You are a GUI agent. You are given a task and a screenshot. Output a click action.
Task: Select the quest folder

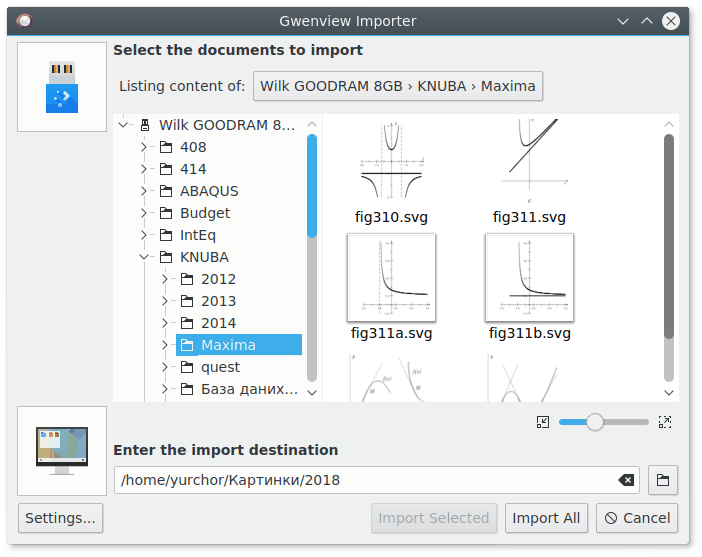coord(220,367)
